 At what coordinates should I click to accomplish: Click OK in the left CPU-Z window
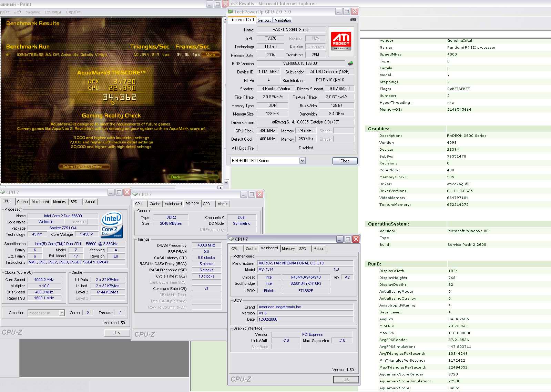[117, 333]
